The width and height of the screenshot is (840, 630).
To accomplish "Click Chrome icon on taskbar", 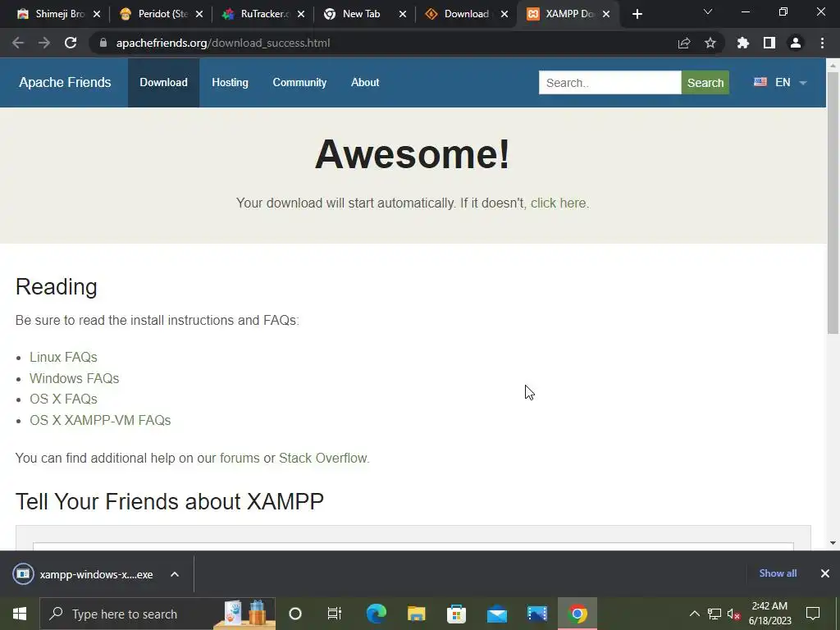I will [577, 614].
